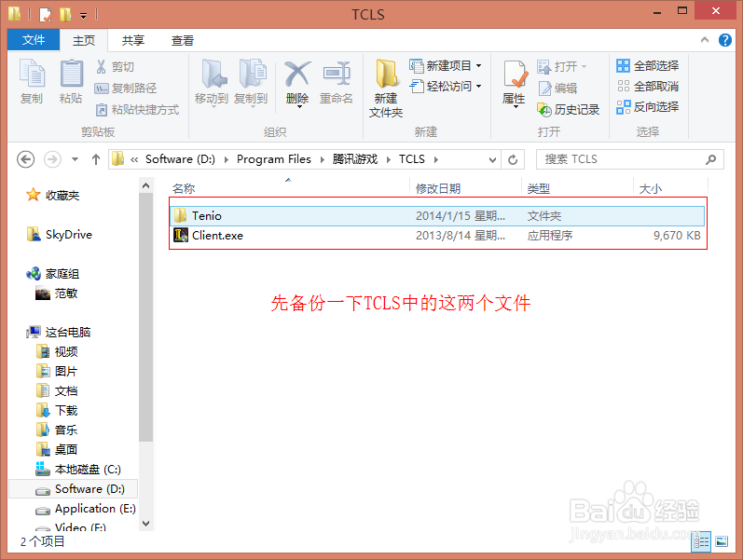Select This PC (这台电脑) in the navigation pane
The width and height of the screenshot is (743, 560).
pos(59,332)
